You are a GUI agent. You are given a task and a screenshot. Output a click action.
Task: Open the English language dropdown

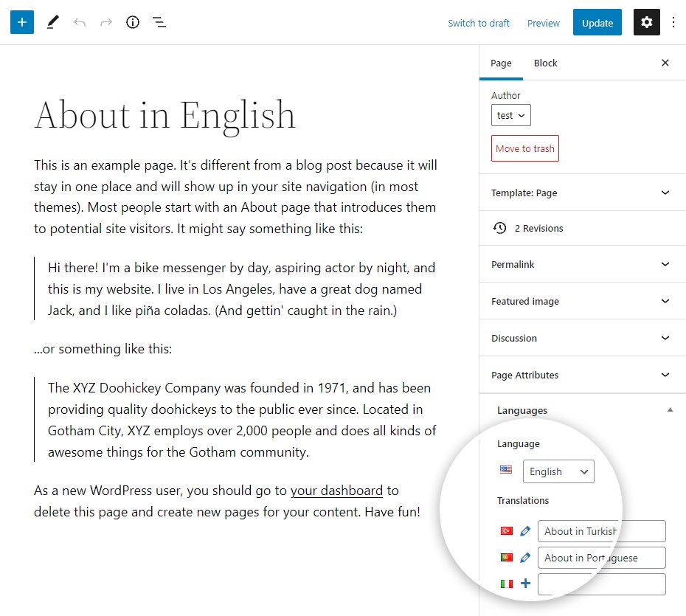558,471
